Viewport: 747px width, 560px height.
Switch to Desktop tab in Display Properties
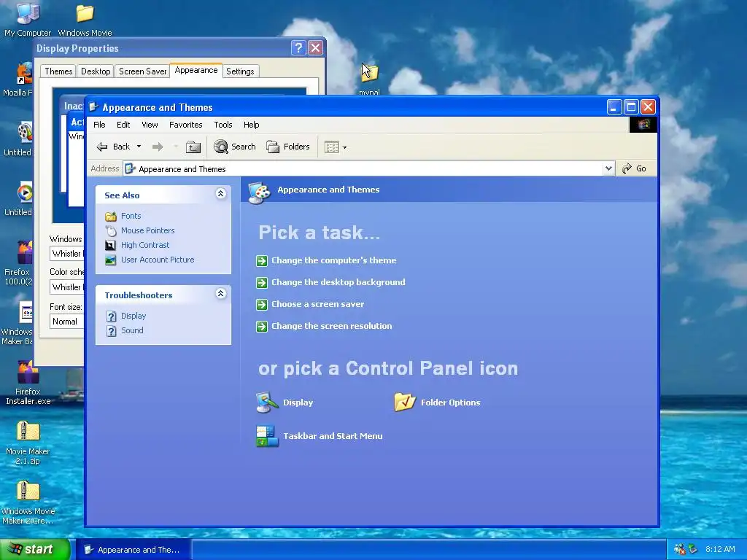coord(96,71)
